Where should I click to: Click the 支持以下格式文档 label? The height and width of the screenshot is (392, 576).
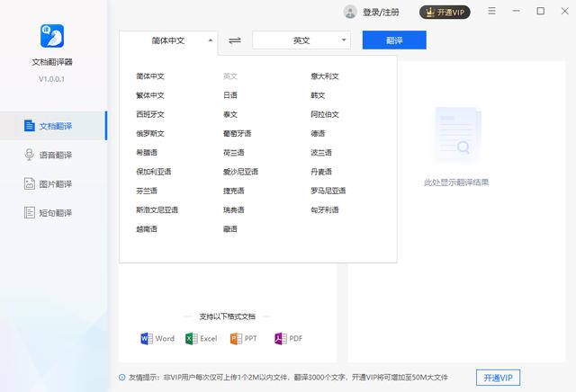(227, 316)
